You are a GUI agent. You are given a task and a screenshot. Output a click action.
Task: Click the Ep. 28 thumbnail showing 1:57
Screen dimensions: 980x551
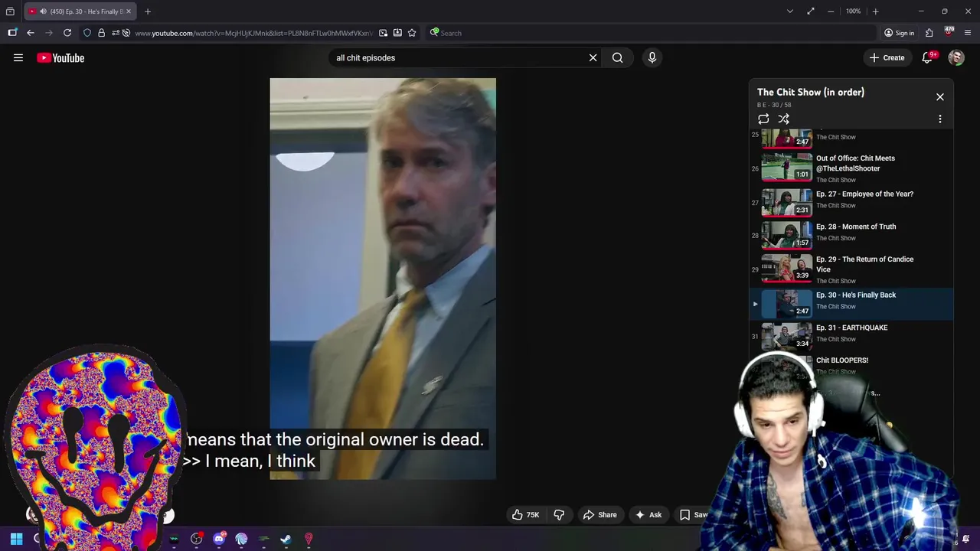point(786,236)
